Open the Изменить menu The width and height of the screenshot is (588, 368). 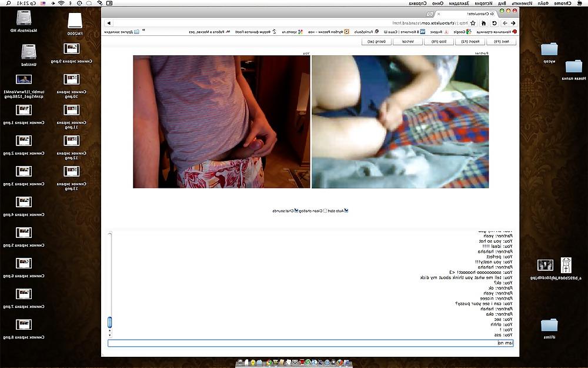523,4
